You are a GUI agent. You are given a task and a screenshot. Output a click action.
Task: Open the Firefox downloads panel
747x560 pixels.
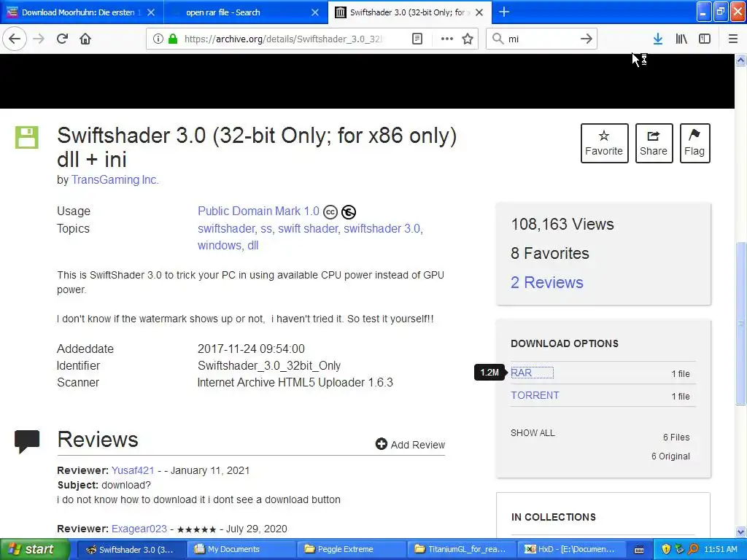[x=658, y=39]
